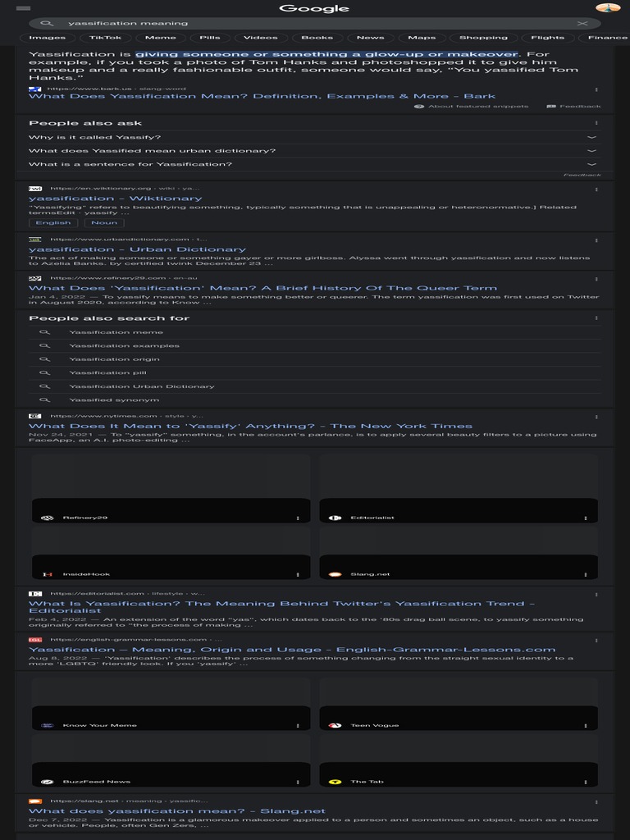Click the search magnifier icon in search bar
Image resolution: width=630 pixels, height=840 pixels.
pos(47,24)
